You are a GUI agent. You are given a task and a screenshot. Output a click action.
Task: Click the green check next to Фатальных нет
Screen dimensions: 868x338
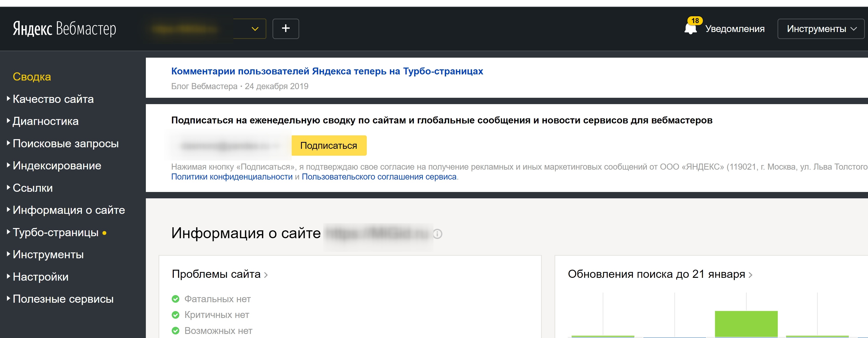pyautogui.click(x=176, y=299)
